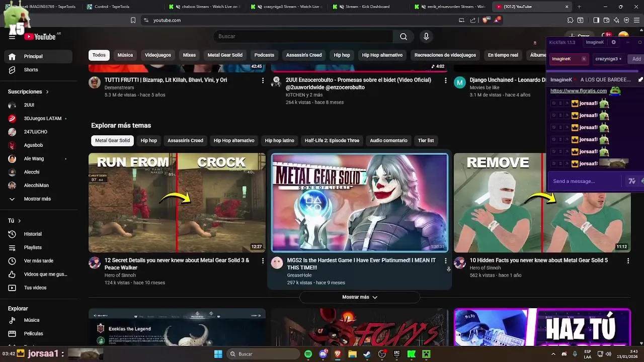The width and height of the screenshot is (644, 362).
Task: Expand Mostrar más under topics
Action: tap(360, 297)
